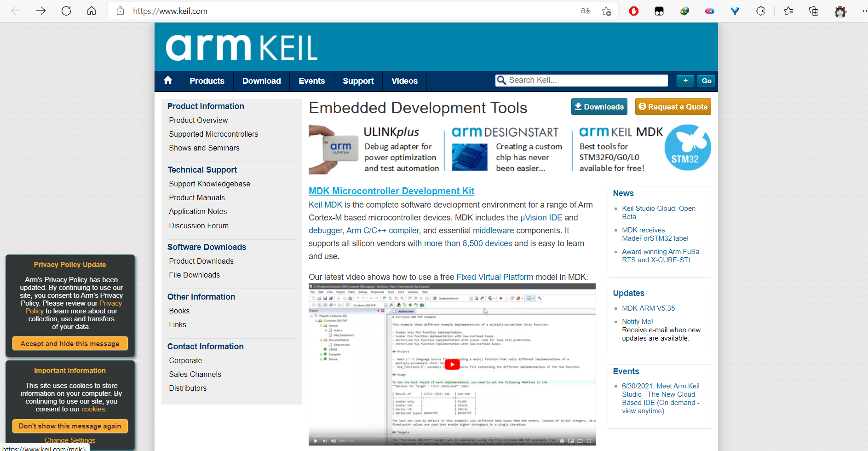Open MDK-ARM V5.35 update link
This screenshot has width=868, height=451.
coord(649,308)
